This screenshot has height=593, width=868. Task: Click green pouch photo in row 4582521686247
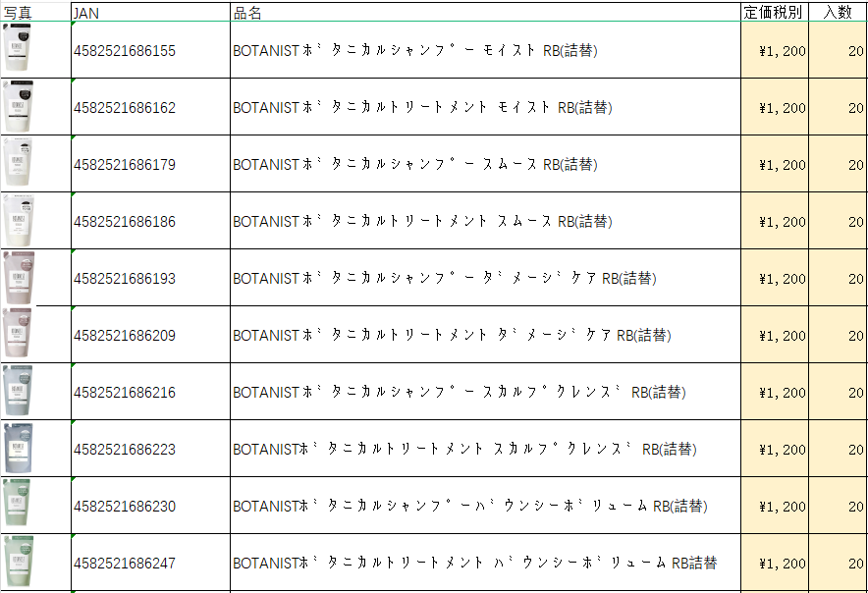click(x=19, y=562)
